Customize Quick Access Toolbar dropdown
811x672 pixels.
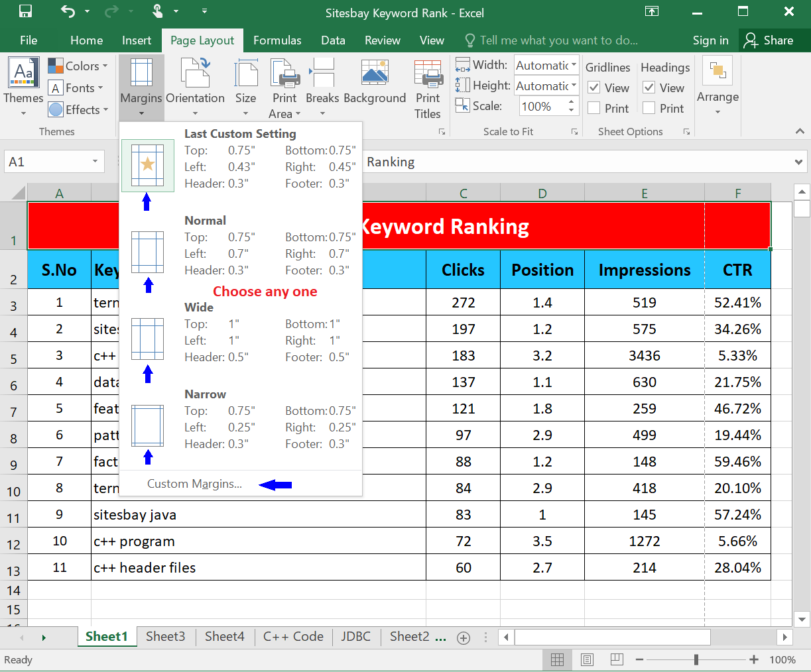(204, 11)
